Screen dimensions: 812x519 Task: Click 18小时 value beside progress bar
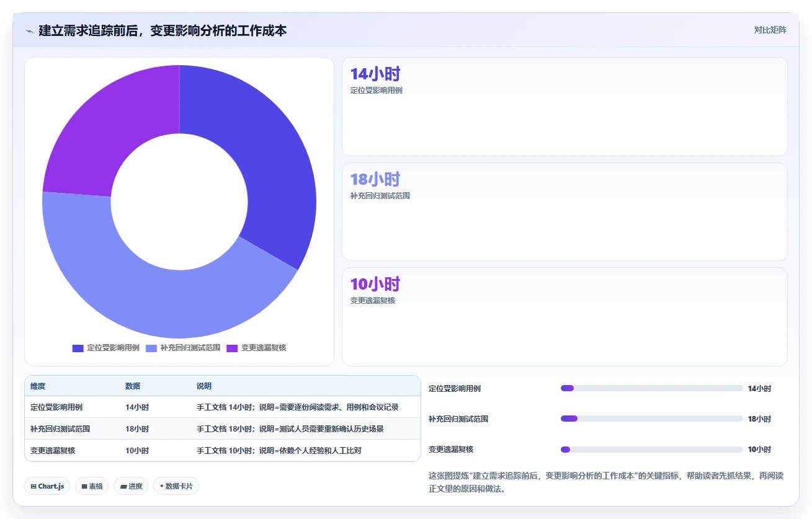[759, 419]
